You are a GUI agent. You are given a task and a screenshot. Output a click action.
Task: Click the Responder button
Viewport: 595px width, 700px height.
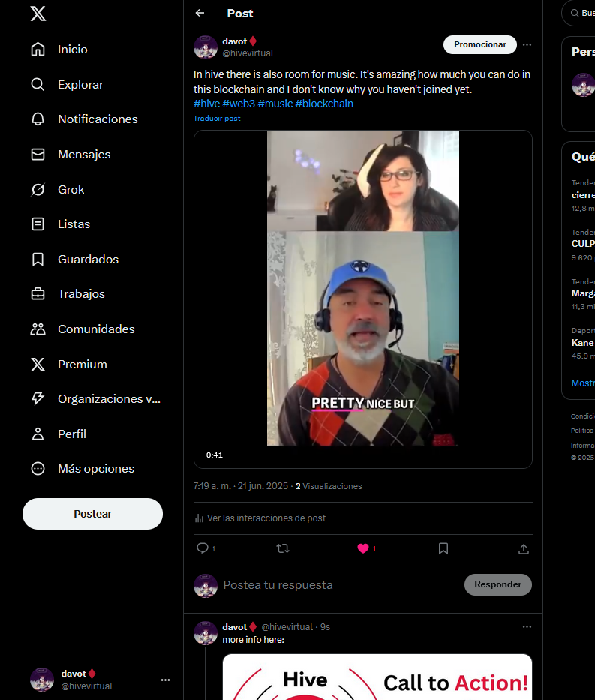497,584
